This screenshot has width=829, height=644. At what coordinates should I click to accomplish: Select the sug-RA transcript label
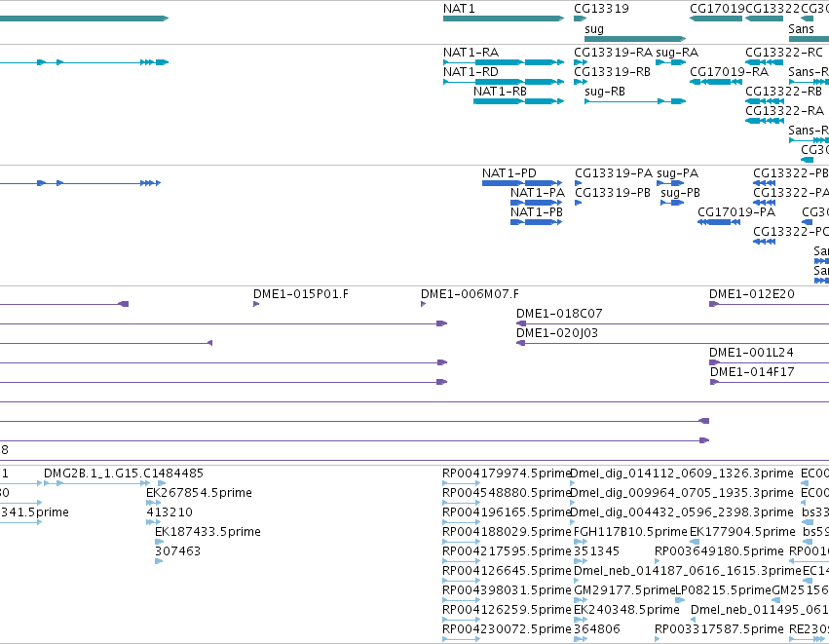[677, 53]
